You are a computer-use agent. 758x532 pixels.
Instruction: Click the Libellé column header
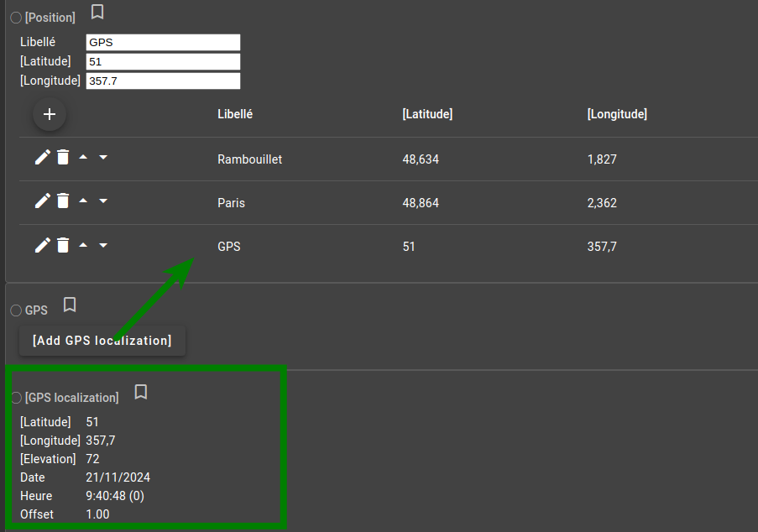(235, 114)
